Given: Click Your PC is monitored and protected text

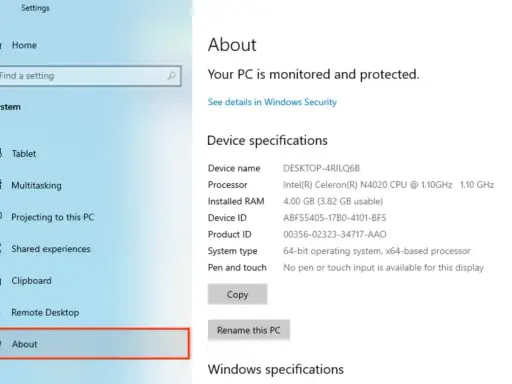Looking at the screenshot, I should (313, 74).
